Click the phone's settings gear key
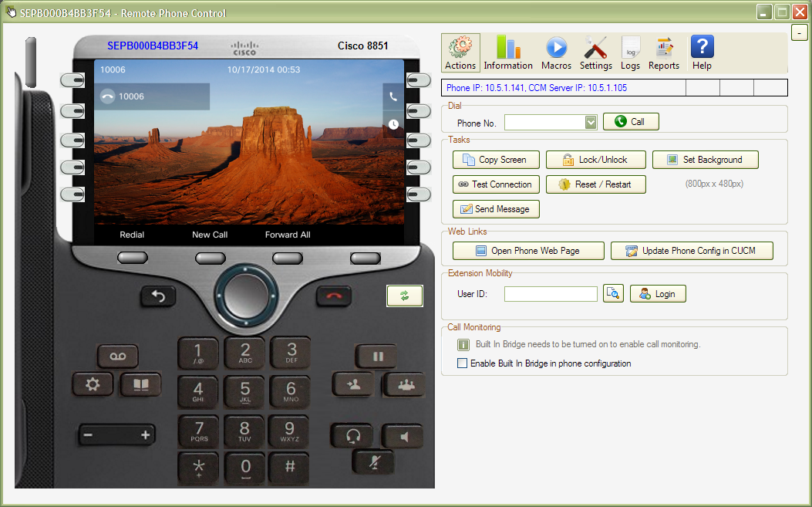This screenshot has width=812, height=507. click(x=93, y=384)
